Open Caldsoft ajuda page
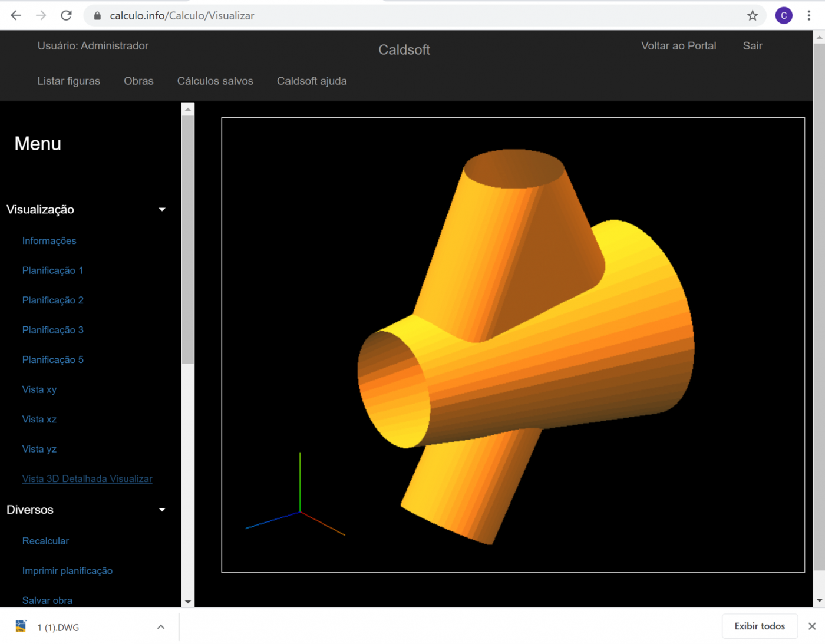 (312, 81)
